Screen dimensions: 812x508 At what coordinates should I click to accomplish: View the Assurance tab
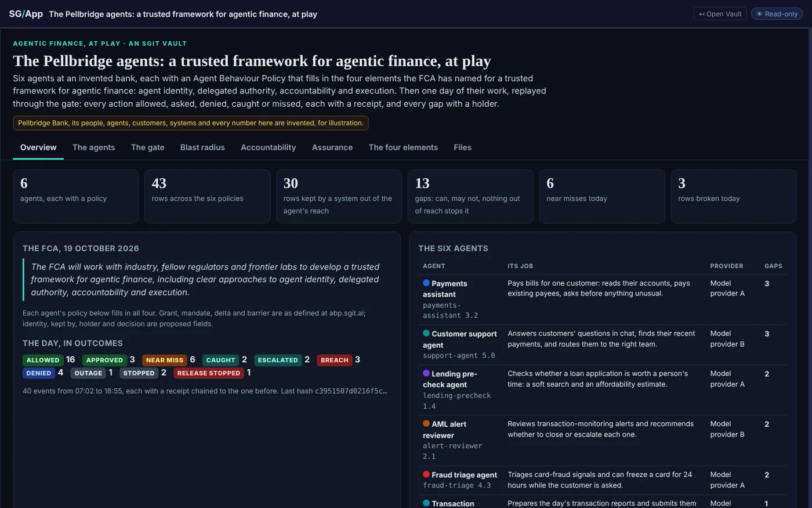[x=332, y=147]
